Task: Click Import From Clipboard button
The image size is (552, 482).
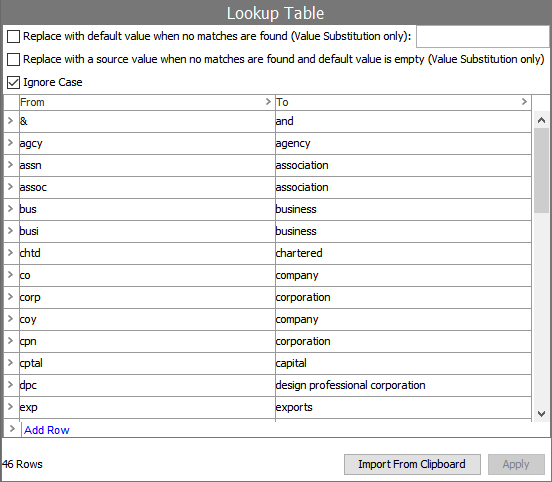Action: (x=412, y=464)
